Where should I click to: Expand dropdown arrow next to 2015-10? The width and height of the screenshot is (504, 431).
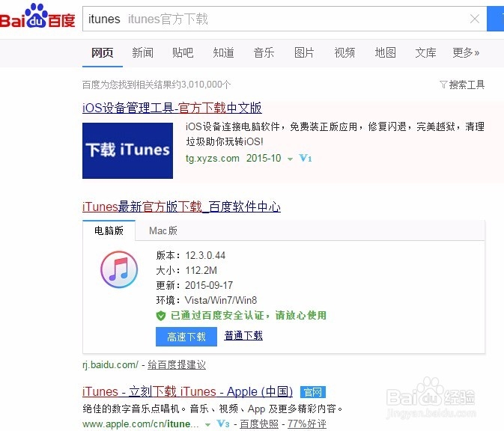pos(290,159)
